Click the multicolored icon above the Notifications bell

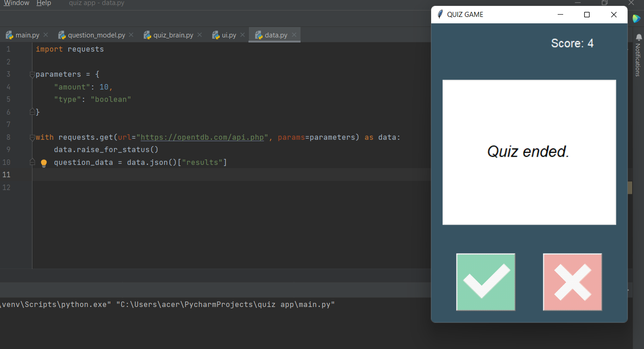[637, 19]
